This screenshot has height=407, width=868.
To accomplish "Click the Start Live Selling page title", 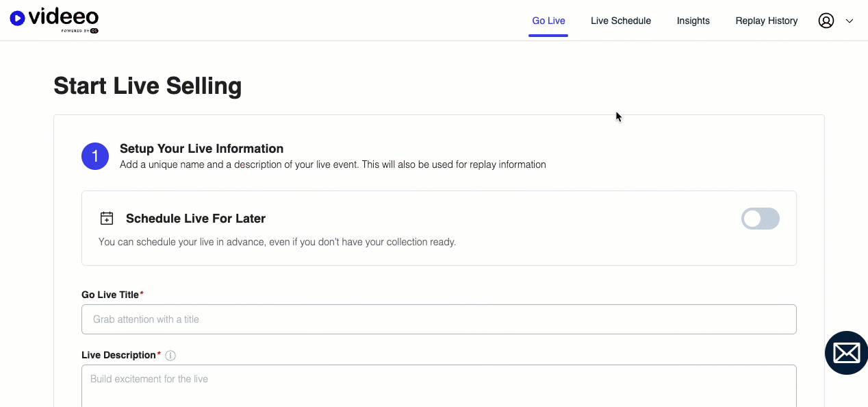I will 147,86.
